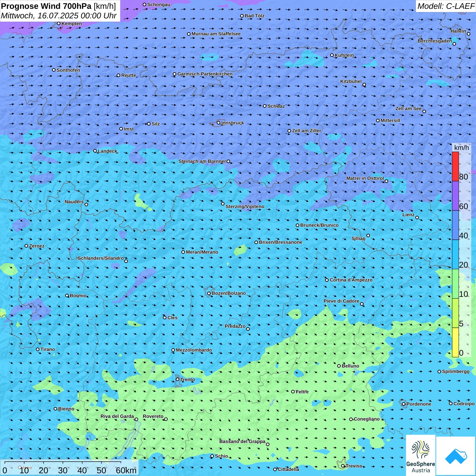
Task: Click the Bad Tölz location dot
Action: coord(242,16)
